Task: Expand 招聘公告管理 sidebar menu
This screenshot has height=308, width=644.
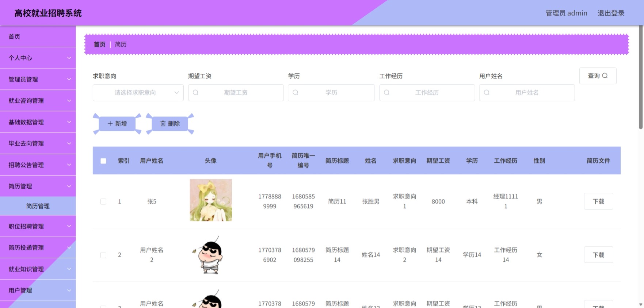Action: coord(38,165)
